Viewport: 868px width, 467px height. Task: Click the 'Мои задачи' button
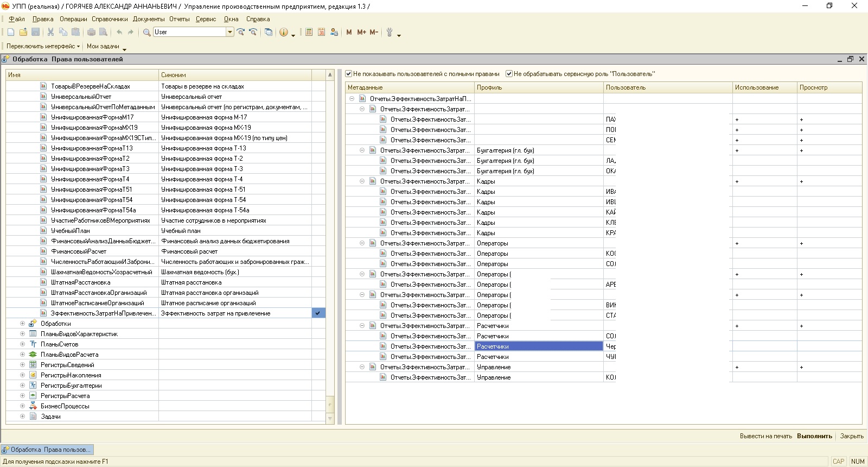coord(103,46)
